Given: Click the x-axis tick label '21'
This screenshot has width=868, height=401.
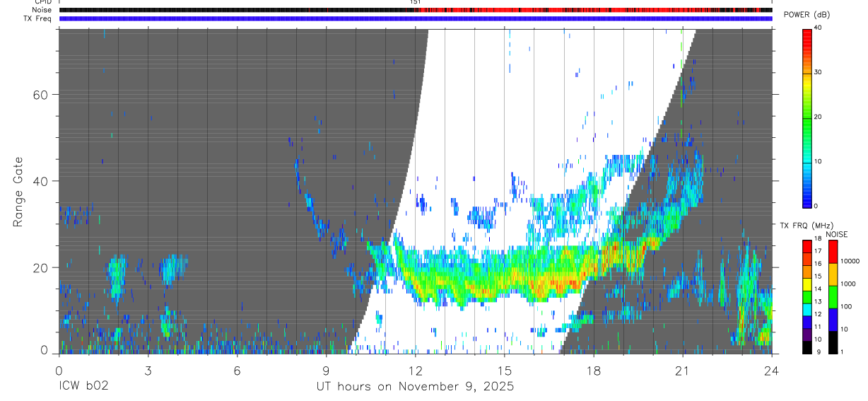Looking at the screenshot, I should coord(683,370).
